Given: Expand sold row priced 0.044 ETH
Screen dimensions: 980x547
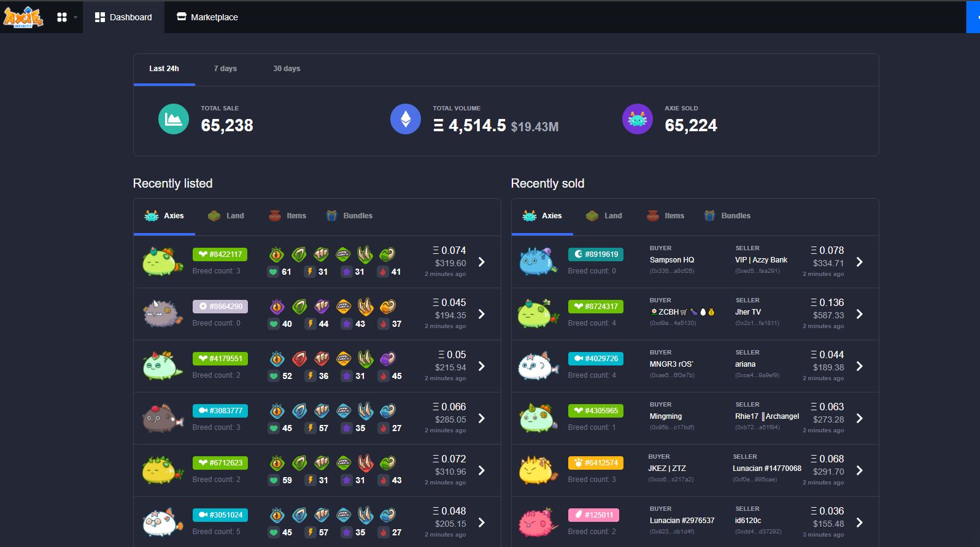Looking at the screenshot, I should click(860, 366).
